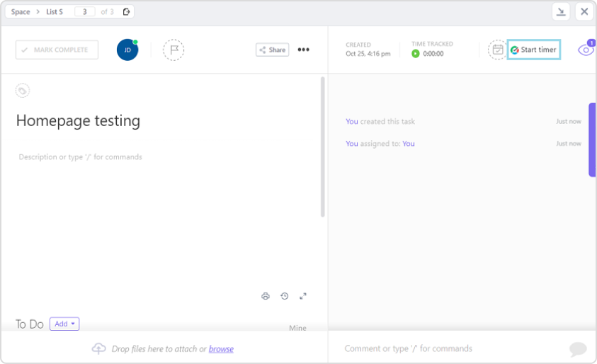Click the Share button

[273, 50]
